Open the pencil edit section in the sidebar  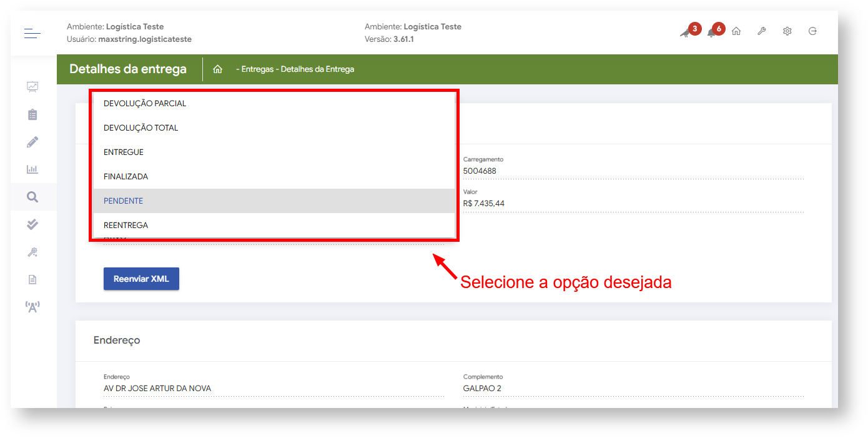point(32,142)
